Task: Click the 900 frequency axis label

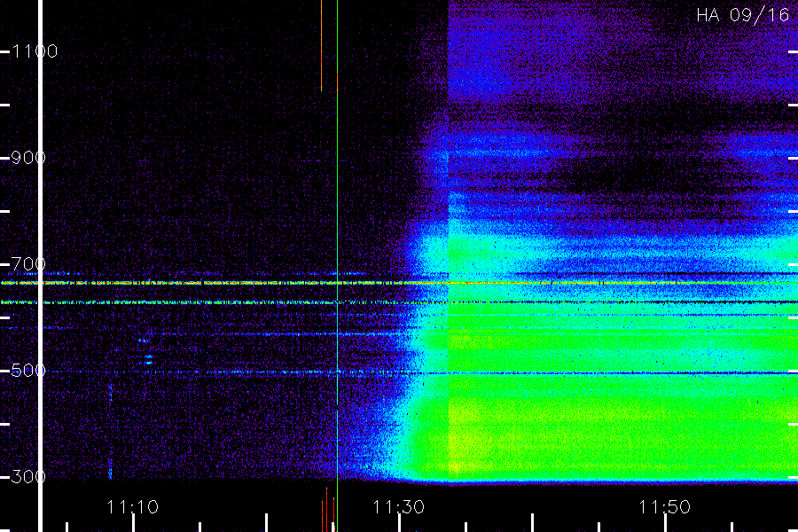Action: pos(28,158)
